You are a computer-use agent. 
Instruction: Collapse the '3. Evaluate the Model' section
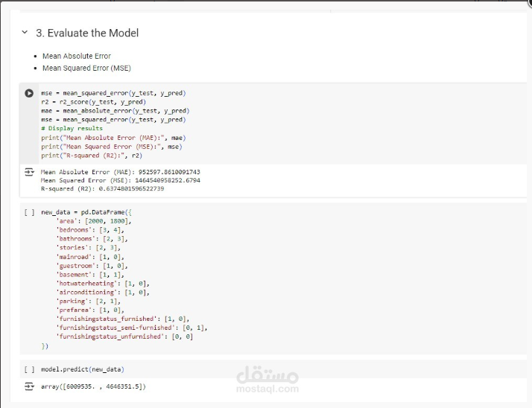[25, 33]
